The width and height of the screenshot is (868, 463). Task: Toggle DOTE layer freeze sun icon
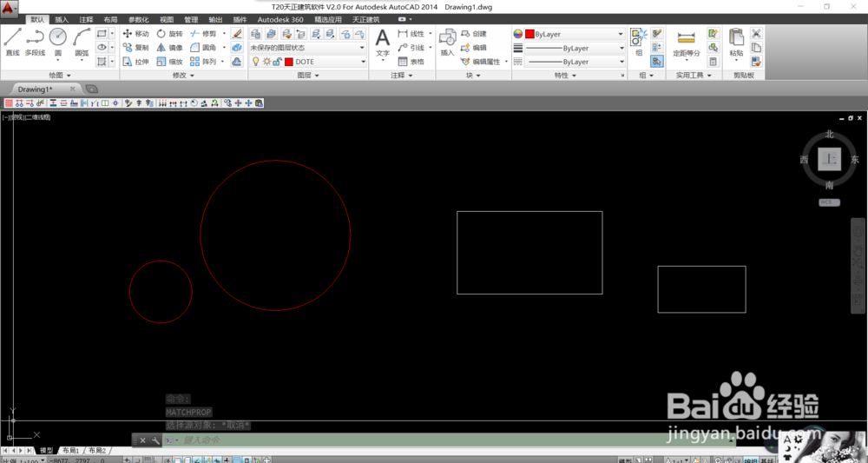coord(266,62)
